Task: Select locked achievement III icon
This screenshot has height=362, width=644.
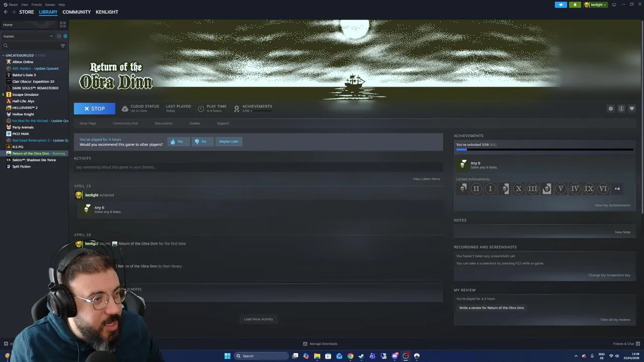Action: (532, 189)
